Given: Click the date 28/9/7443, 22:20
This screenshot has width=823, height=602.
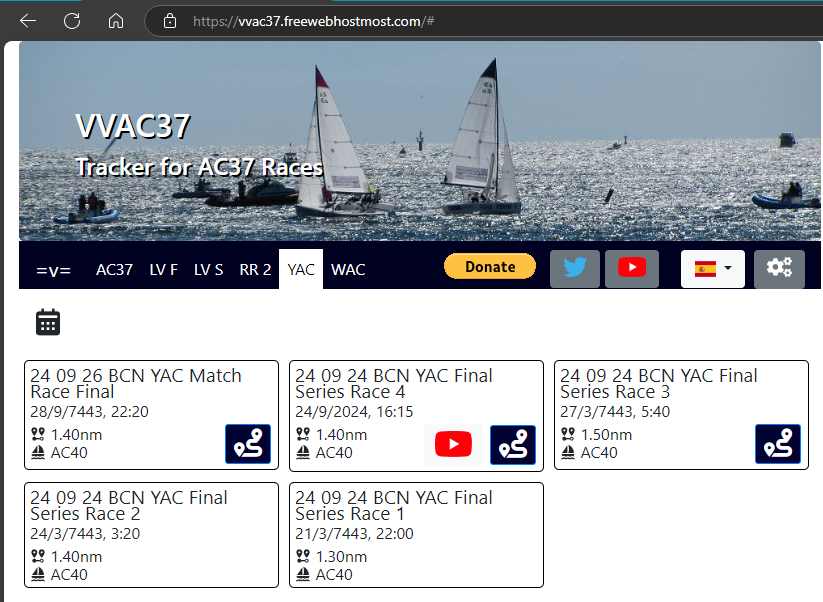Looking at the screenshot, I should (x=89, y=411).
